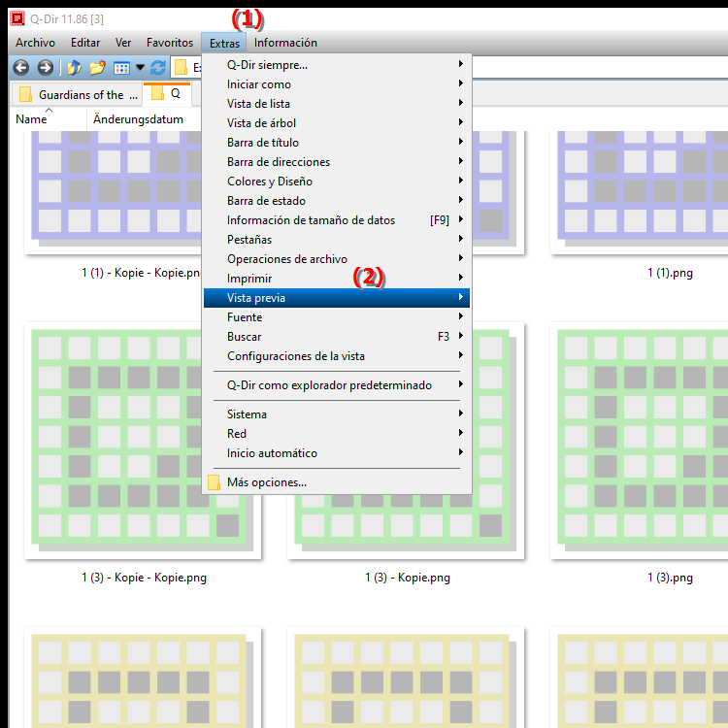Click the view mode icon
The width and height of the screenshot is (728, 728).
tap(121, 68)
